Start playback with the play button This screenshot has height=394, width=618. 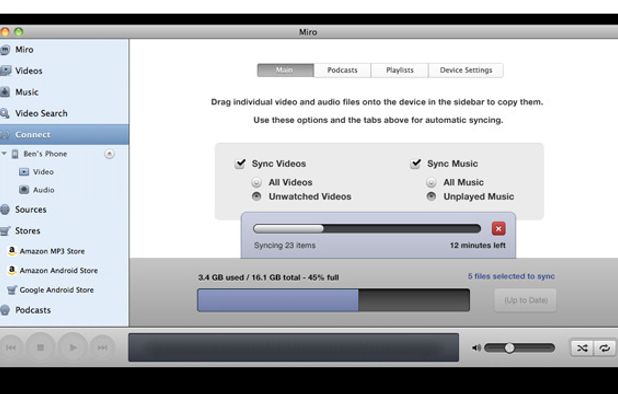click(x=73, y=348)
